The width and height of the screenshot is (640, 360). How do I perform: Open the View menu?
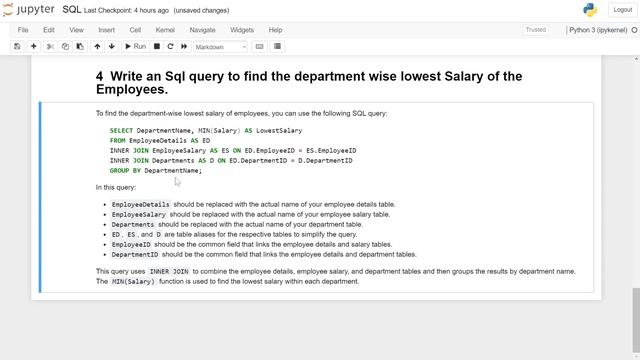click(76, 30)
